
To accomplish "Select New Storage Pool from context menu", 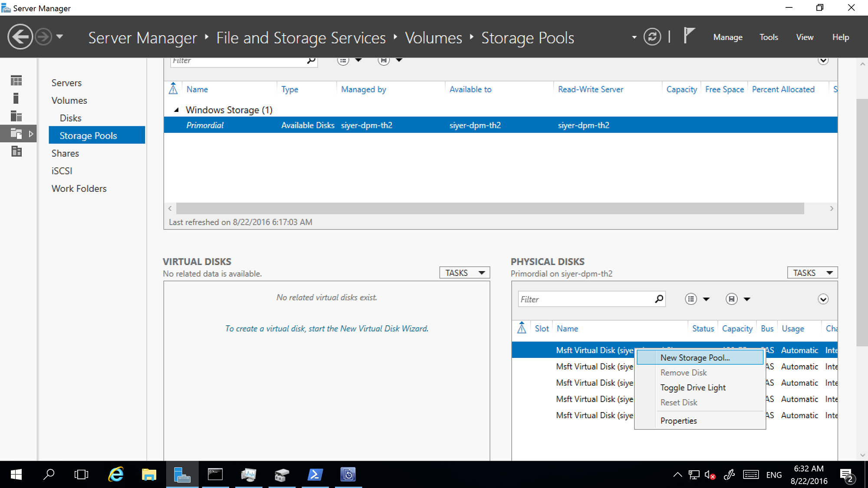I will [694, 357].
